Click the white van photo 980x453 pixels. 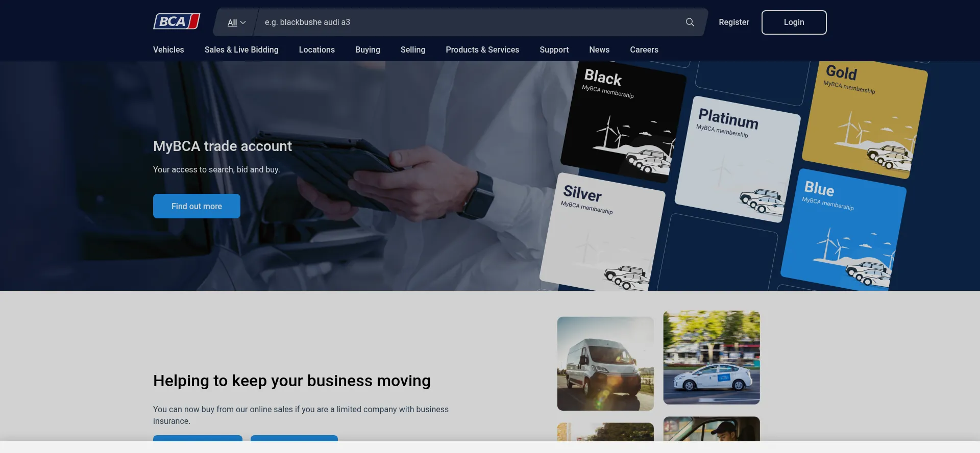[x=605, y=363]
